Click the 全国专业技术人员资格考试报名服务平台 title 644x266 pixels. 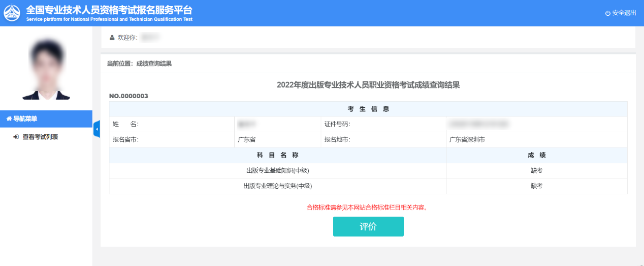109,10
